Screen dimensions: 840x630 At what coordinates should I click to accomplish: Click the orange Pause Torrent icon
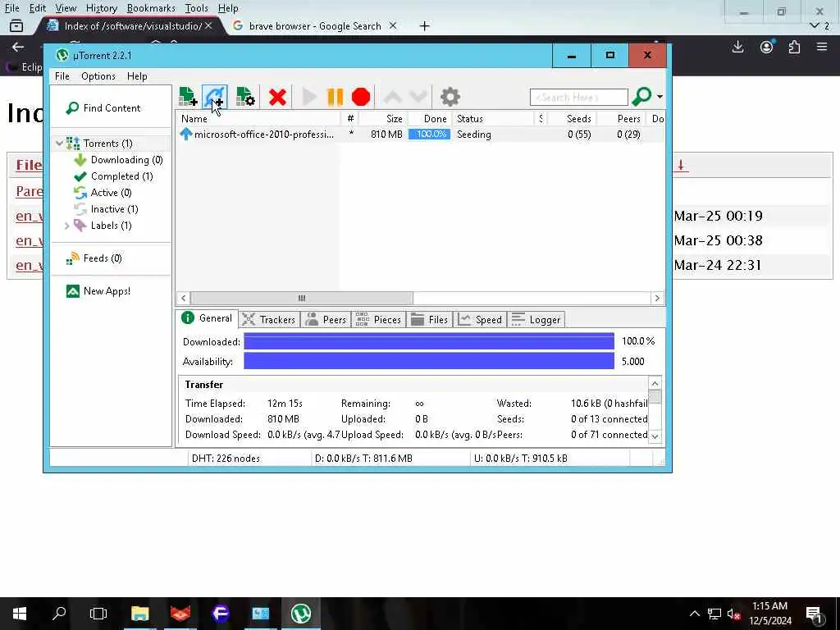[335, 97]
